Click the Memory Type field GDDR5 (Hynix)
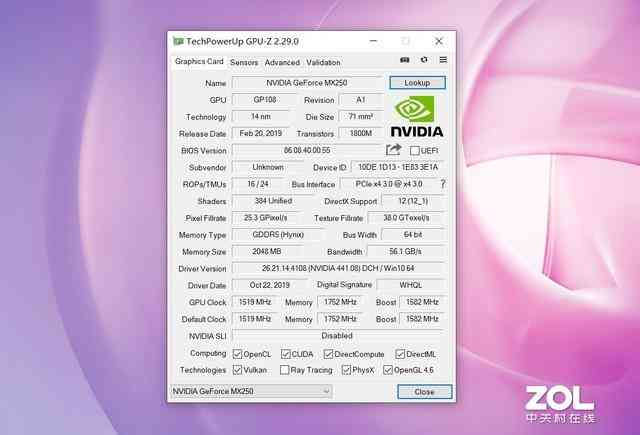Screen dimensions: 640x435 278,235
